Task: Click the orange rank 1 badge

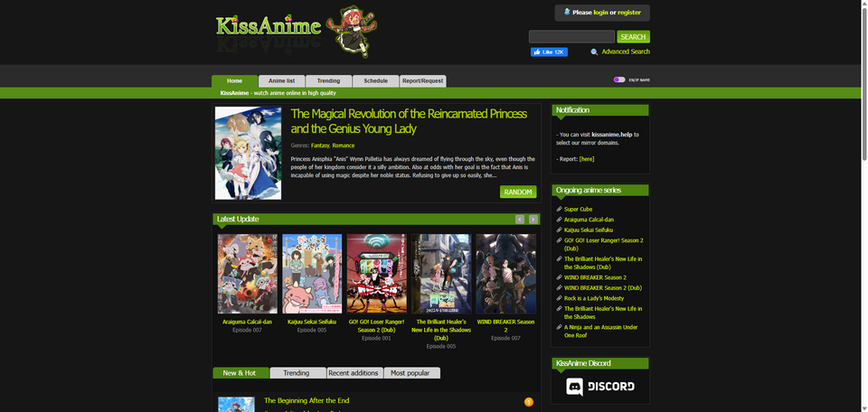Action: [x=528, y=402]
